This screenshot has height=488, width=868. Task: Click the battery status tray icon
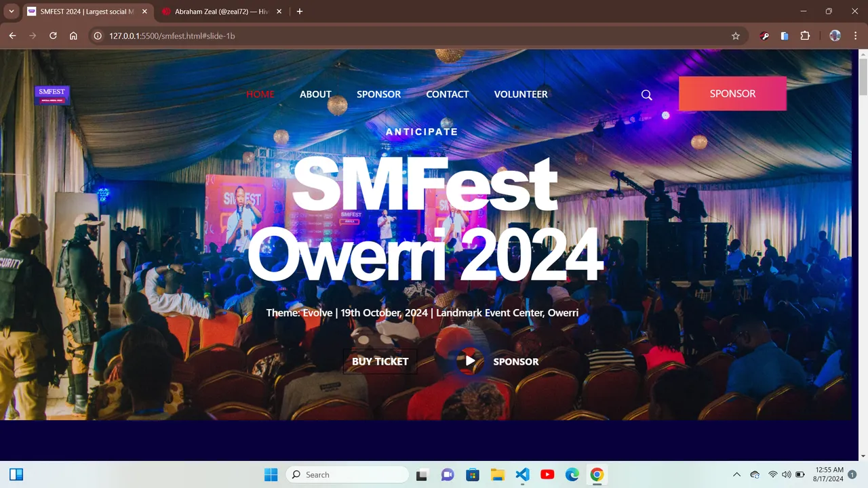[800, 474]
